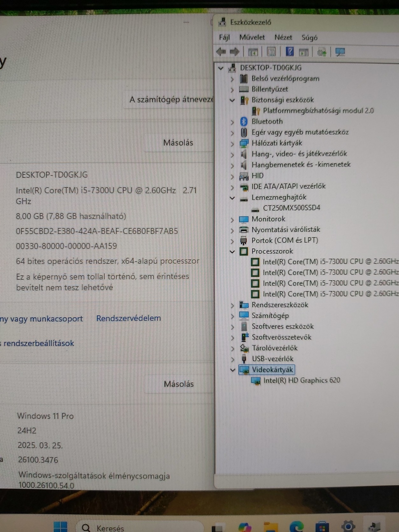Click the chip icon beside Processzorok
This screenshot has height=532, width=399.
(244, 251)
